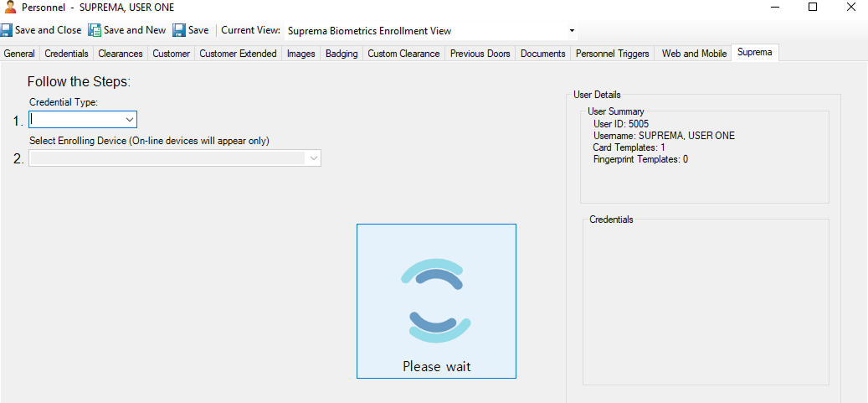Select the Personnel Triggers tab
This screenshot has height=403, width=868.
[612, 54]
